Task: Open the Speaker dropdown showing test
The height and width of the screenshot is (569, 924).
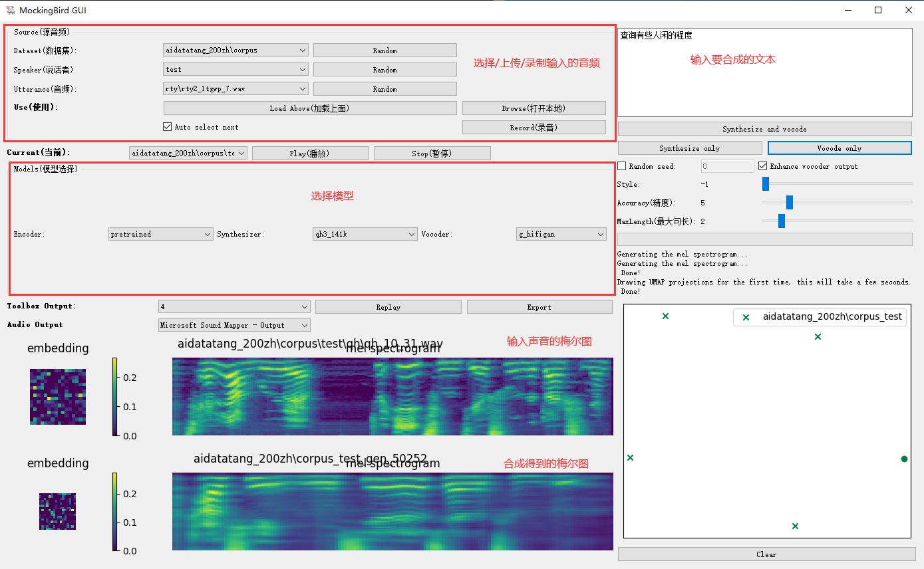Action: coord(235,69)
